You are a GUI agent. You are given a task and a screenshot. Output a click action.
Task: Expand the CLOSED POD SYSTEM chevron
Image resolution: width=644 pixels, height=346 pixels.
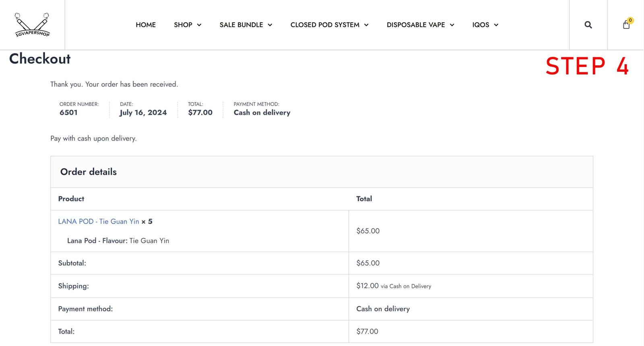tap(366, 25)
